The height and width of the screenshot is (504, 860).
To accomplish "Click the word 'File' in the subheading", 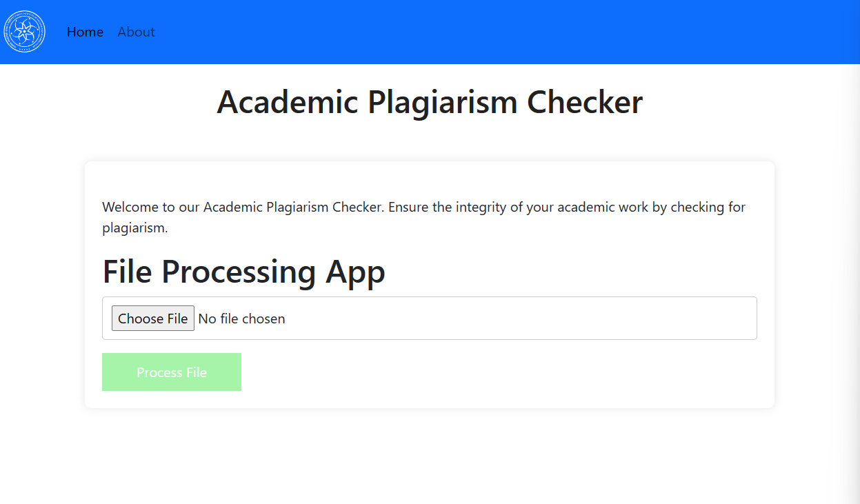I will (x=127, y=271).
